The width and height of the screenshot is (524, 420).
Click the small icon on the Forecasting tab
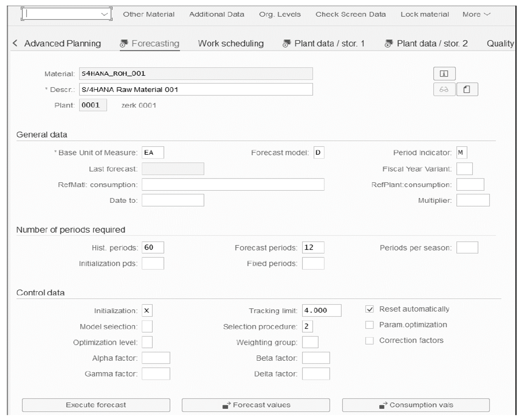tap(123, 43)
